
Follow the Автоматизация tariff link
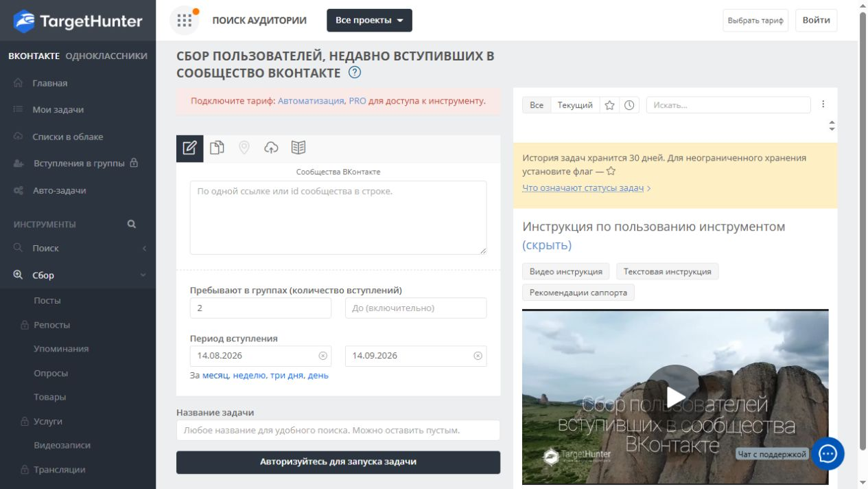coord(311,101)
